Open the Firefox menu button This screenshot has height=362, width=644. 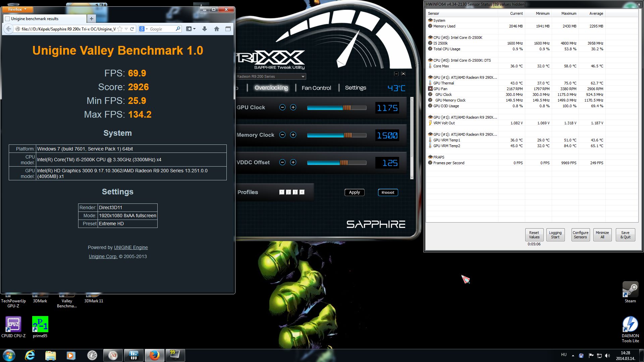point(17,9)
